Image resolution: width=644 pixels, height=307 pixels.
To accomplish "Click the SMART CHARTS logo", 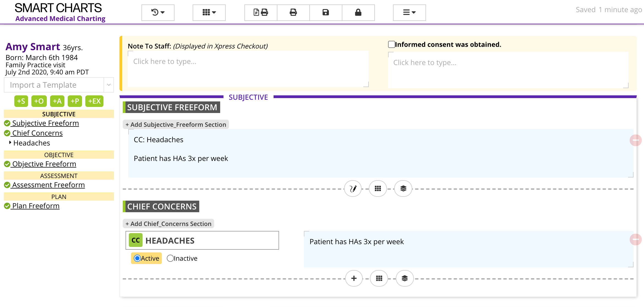I will click(x=58, y=8).
